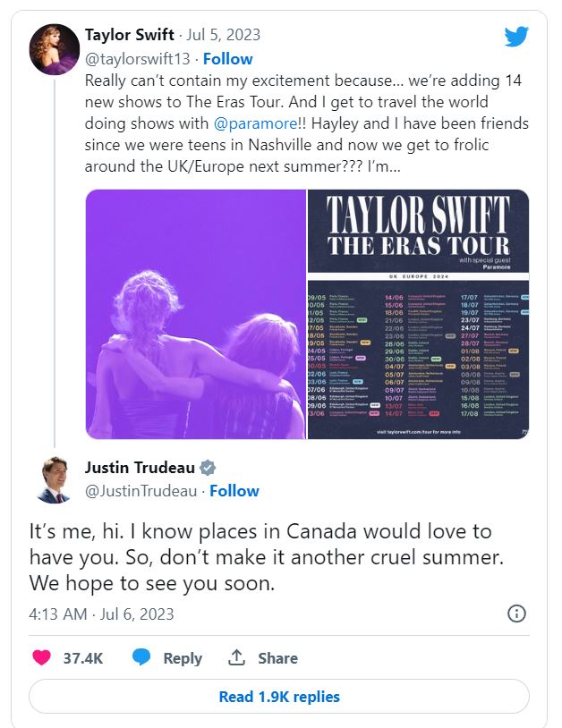Click the Read 1.9K replies button
The width and height of the screenshot is (562, 728).
click(x=279, y=697)
